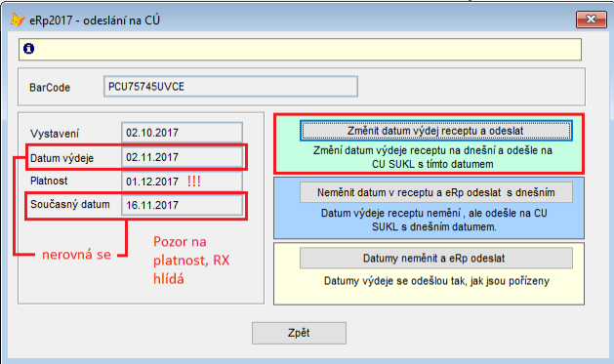Screen dimensions: 614x364
Task: Click the 'Platnost' label
Action: click(x=49, y=181)
